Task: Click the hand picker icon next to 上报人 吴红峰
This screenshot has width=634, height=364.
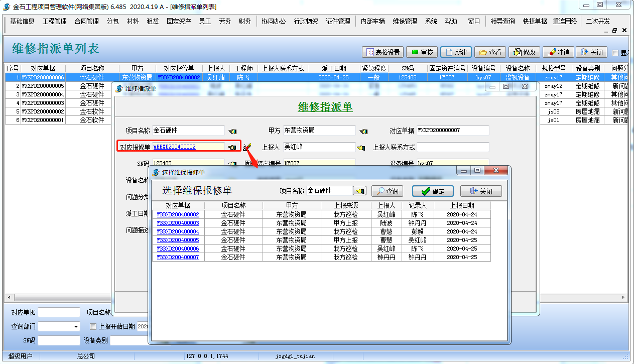Action: tap(361, 148)
